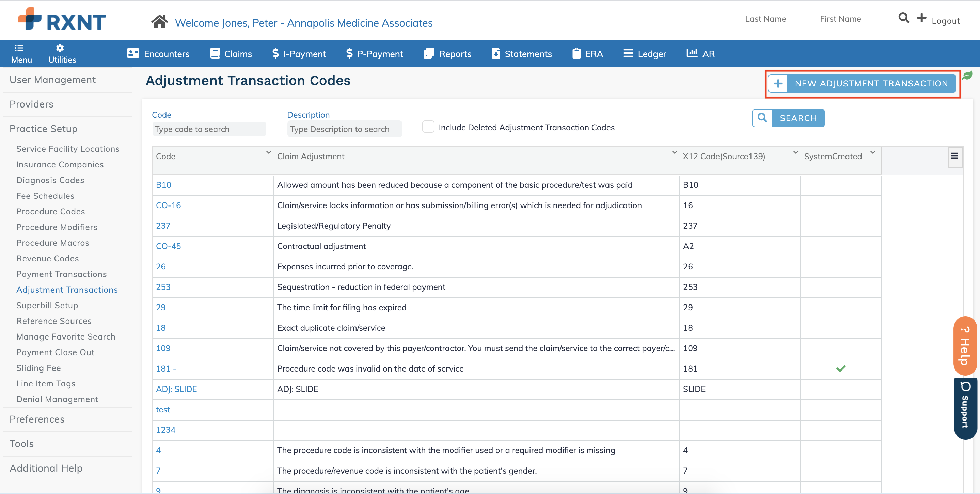
Task: Open Diagnosis Codes page
Action: tap(50, 180)
